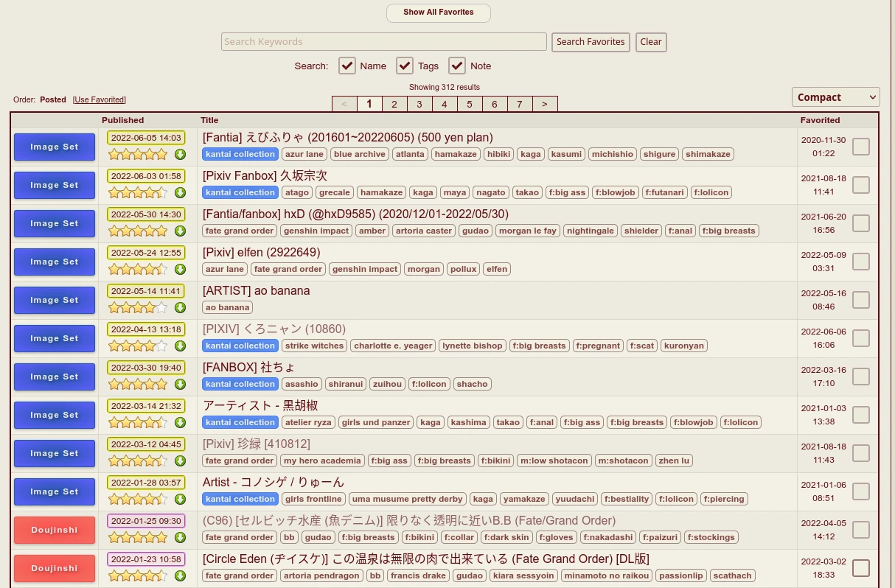
Task: Go to the next results page arrow
Action: click(544, 104)
